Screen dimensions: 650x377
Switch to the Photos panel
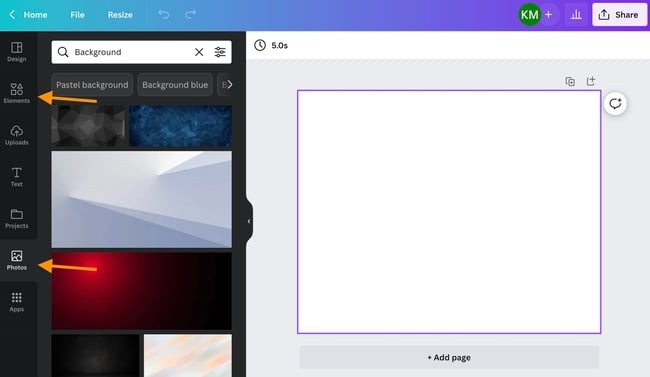point(17,260)
